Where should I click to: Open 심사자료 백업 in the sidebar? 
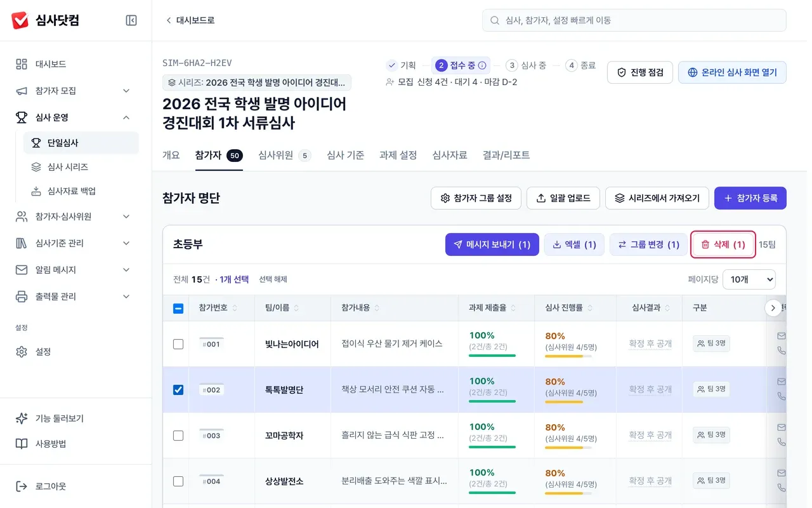click(81, 191)
